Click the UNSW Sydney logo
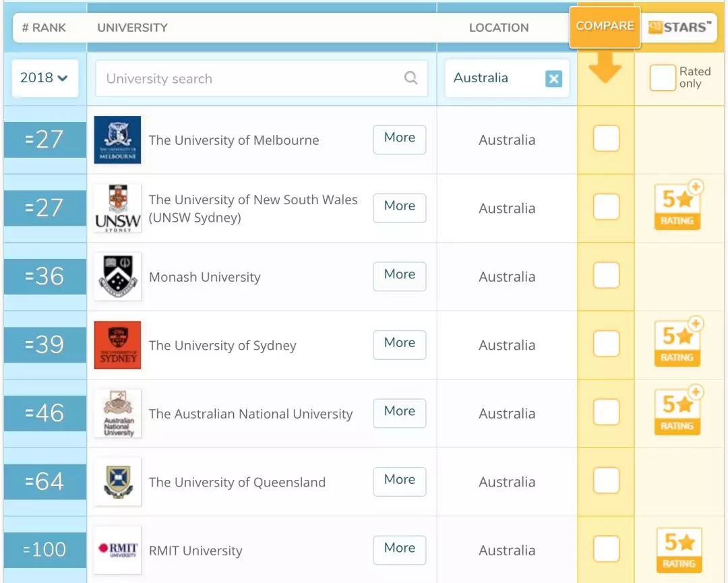728x583 pixels. coord(117,208)
